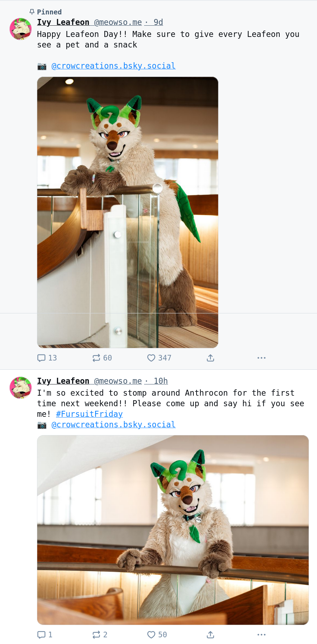Share the Anthrocon post
Viewport: 317px width, 644px height.
210,635
